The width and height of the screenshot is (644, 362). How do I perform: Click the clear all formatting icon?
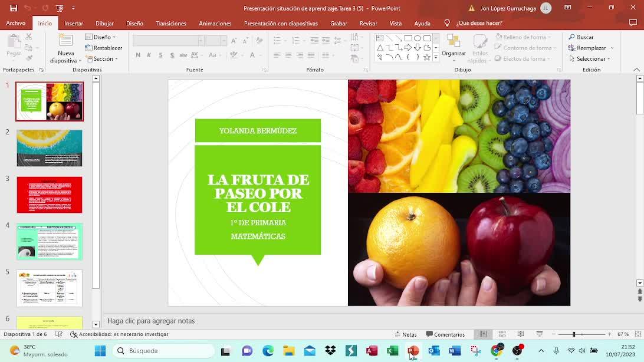pyautogui.click(x=259, y=41)
